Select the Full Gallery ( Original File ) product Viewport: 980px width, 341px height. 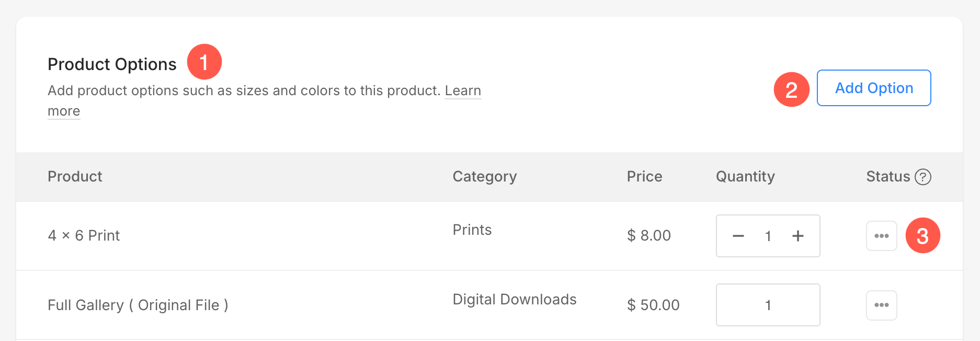(138, 305)
